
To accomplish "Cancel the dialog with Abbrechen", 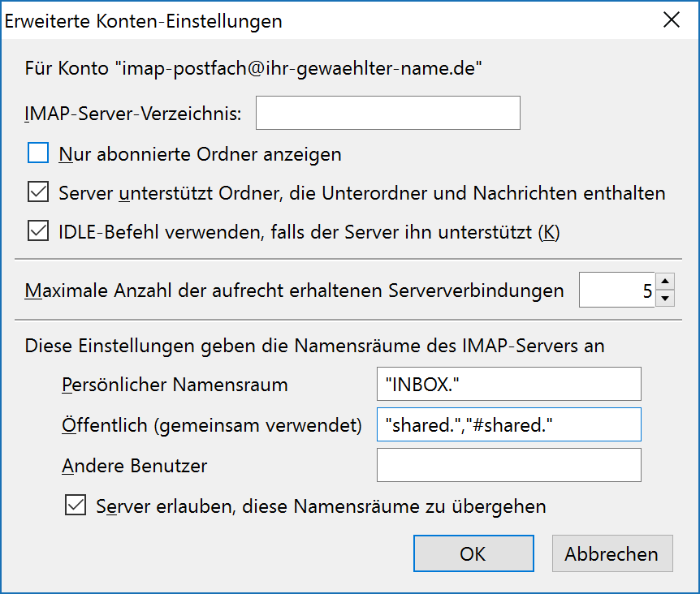I will point(612,553).
